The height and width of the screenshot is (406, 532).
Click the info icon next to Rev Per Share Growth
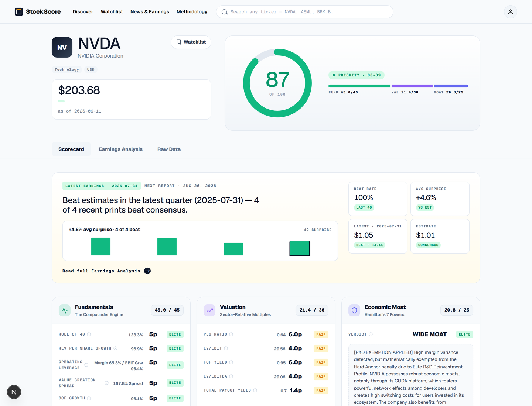(115, 348)
